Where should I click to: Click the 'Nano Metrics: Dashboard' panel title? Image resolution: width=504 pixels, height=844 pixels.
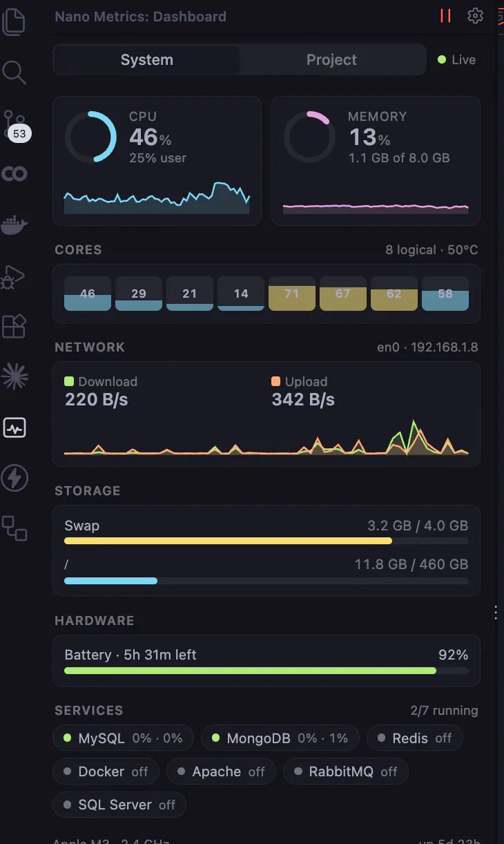140,17
